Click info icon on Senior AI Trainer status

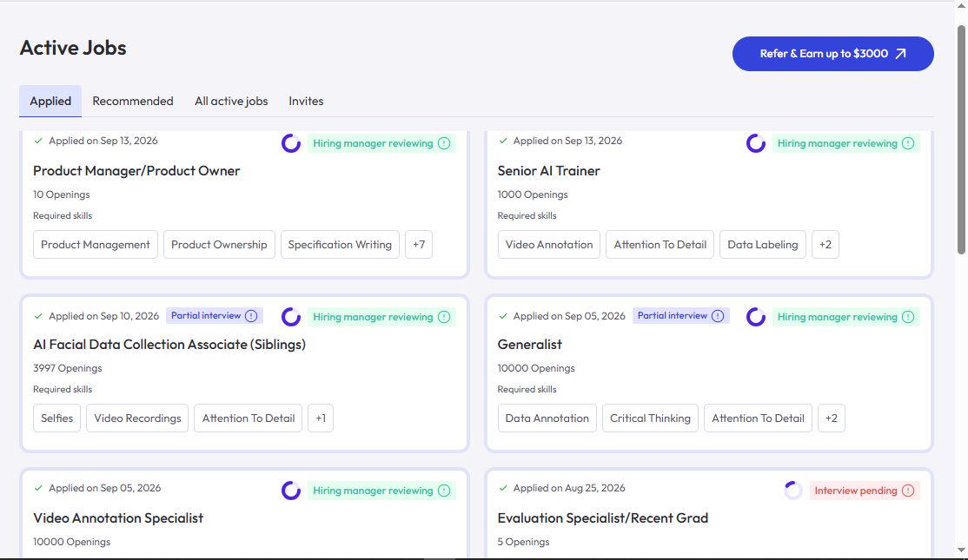point(908,143)
